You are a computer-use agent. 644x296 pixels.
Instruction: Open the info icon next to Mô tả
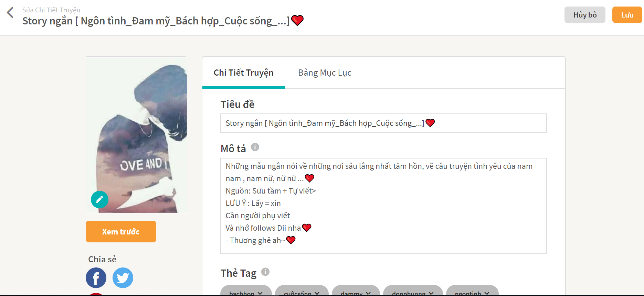[x=255, y=147]
